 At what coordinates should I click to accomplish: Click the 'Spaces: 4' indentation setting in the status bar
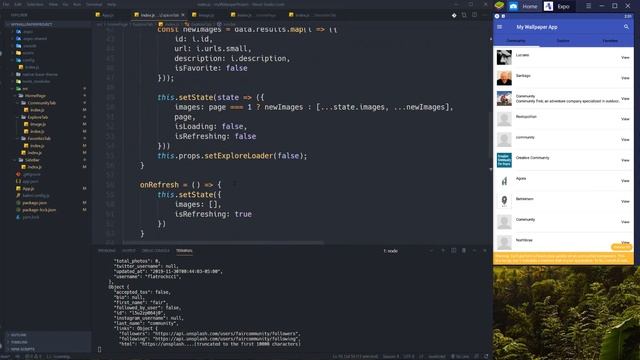click(391, 356)
